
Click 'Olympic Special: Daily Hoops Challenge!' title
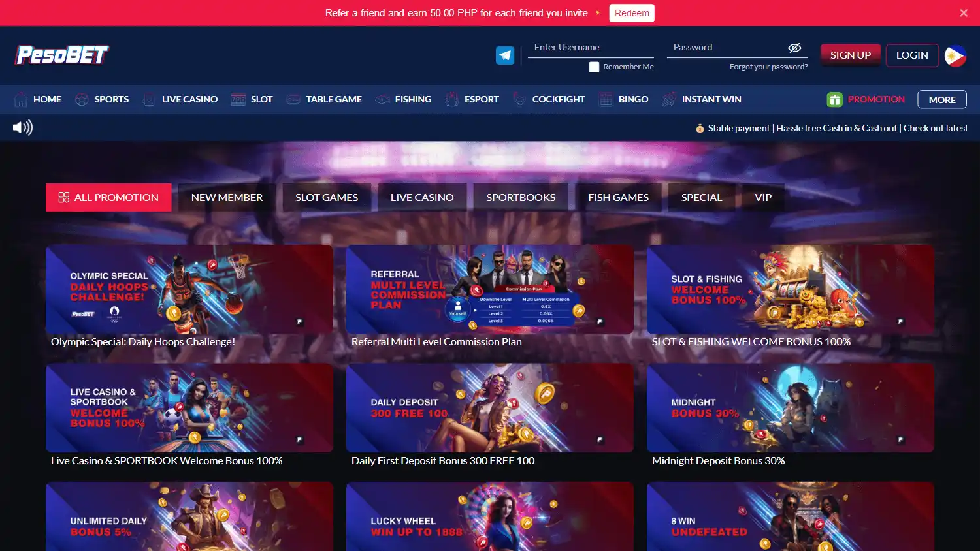(143, 342)
